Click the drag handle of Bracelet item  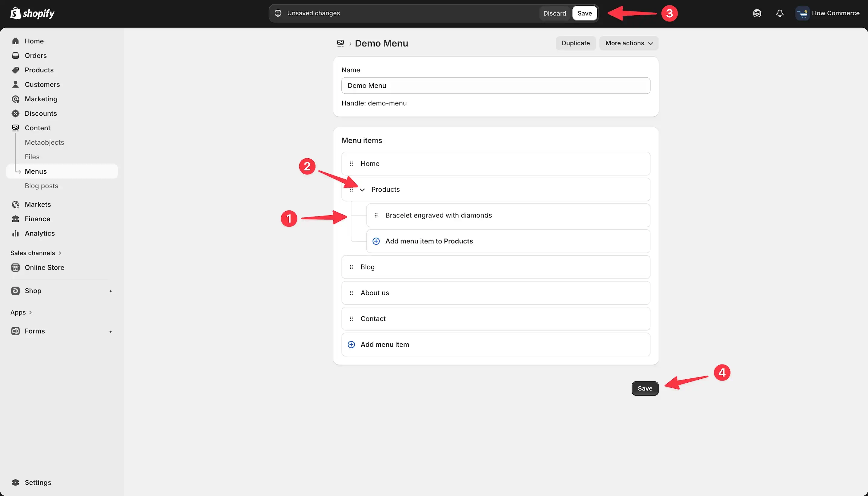coord(376,215)
